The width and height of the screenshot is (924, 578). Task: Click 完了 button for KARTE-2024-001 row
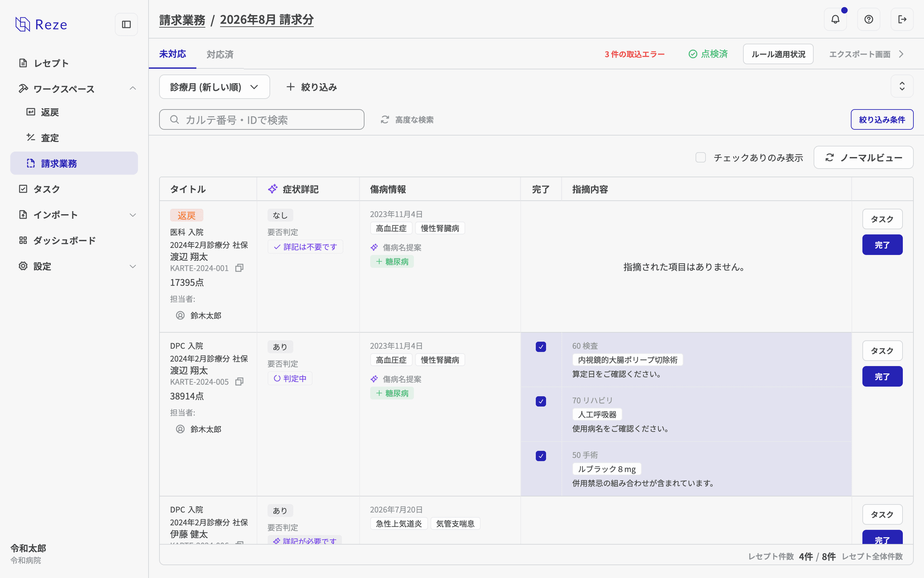pos(882,245)
